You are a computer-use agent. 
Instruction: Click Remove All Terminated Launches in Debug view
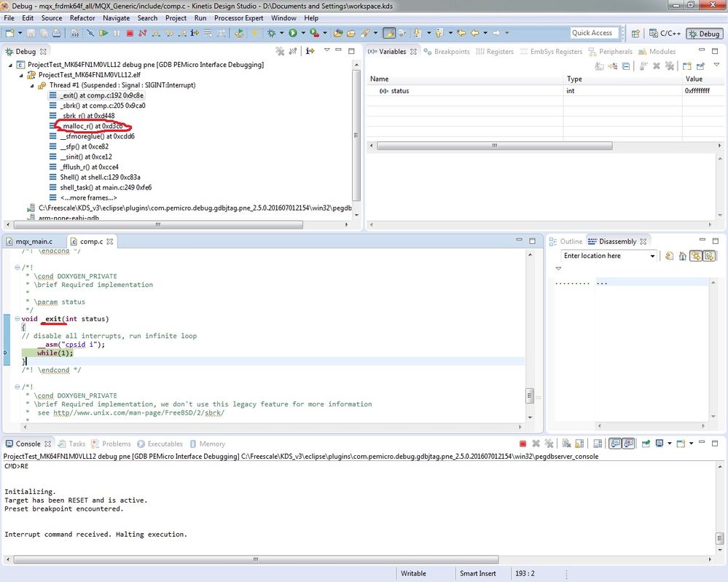(280, 51)
